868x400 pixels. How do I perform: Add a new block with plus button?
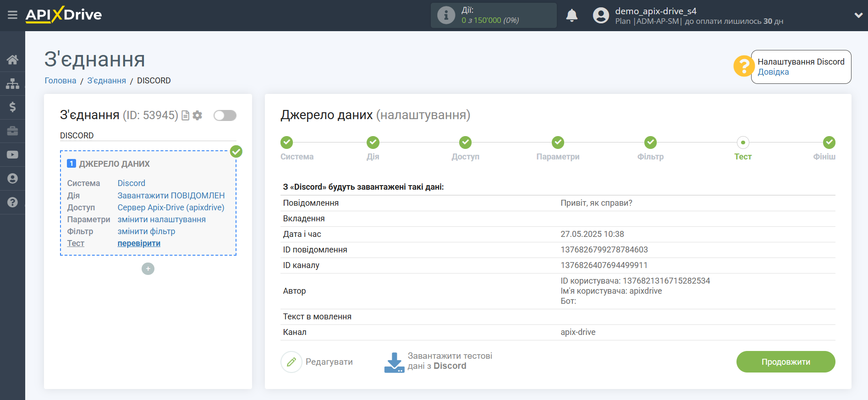tap(148, 268)
